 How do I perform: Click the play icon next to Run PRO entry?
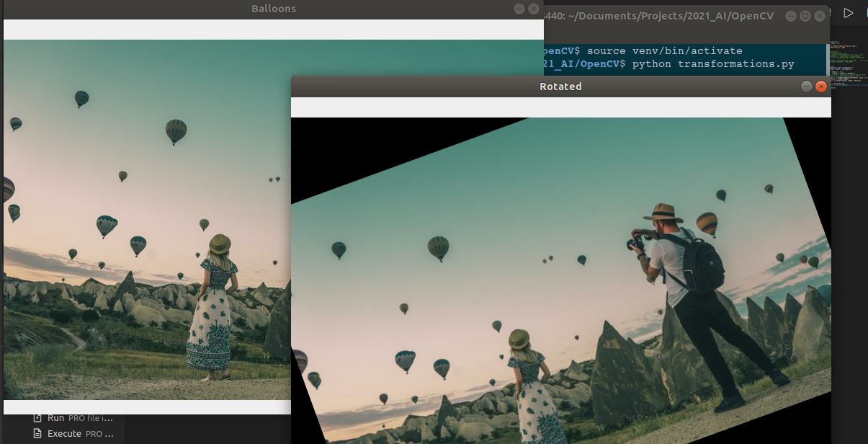pos(36,417)
